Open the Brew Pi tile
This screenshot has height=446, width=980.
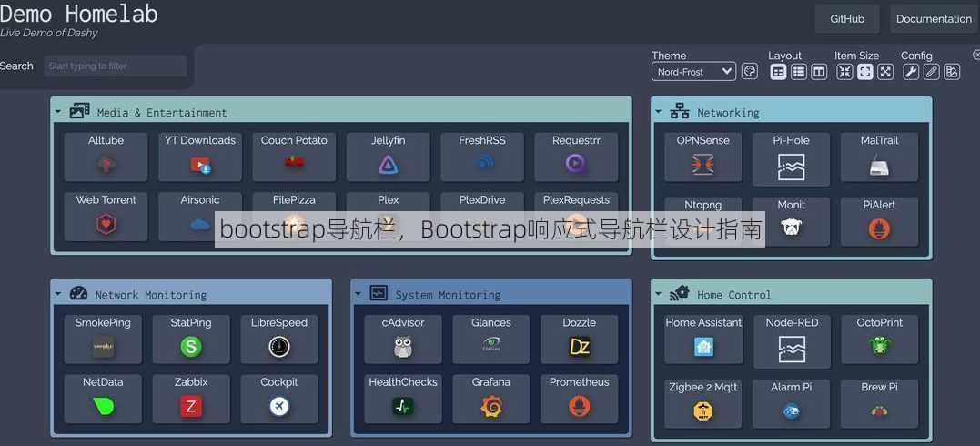point(879,403)
